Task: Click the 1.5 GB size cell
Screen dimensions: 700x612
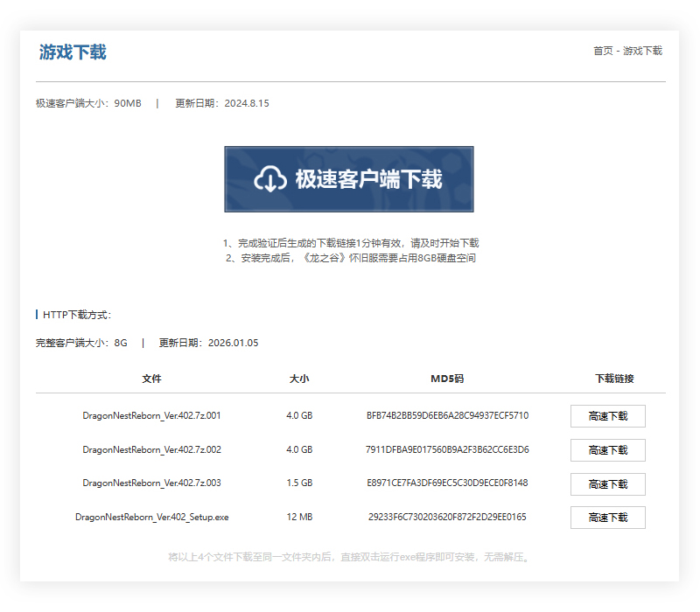Action: (x=299, y=483)
